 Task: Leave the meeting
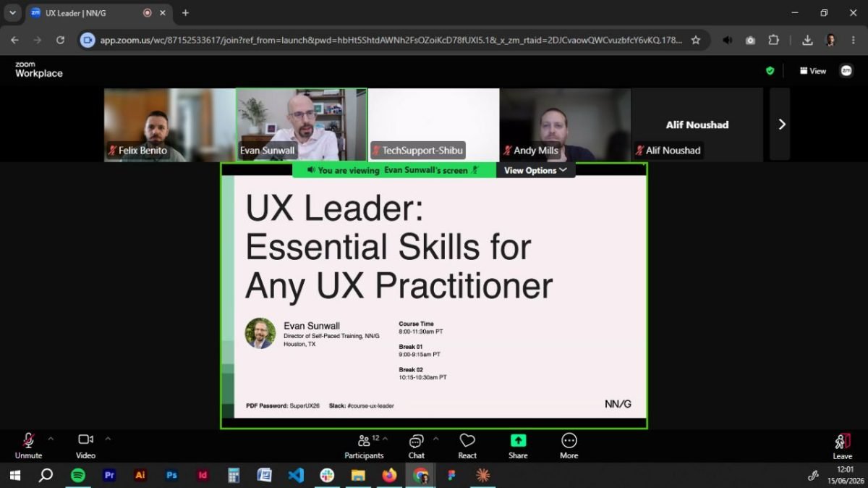coord(842,447)
